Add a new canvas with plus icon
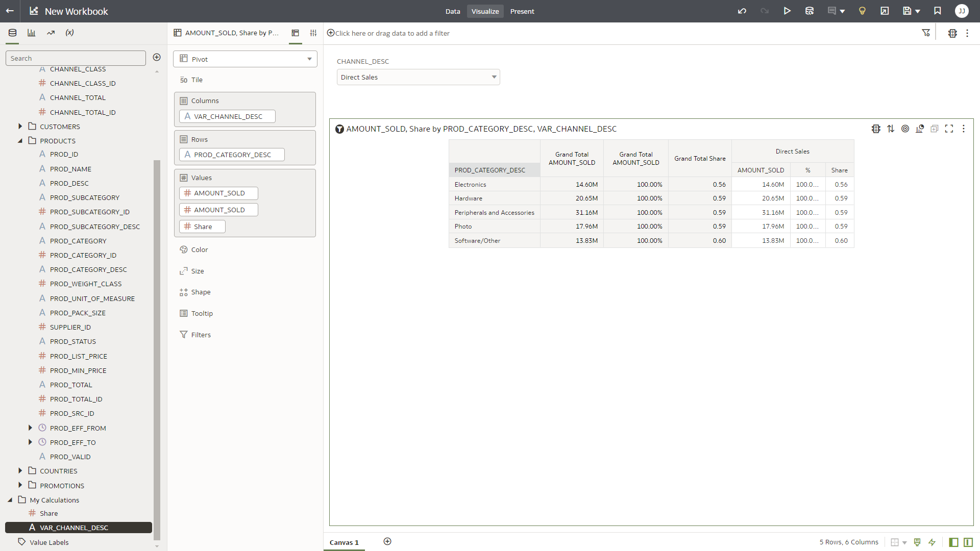This screenshot has width=980, height=551. click(x=387, y=542)
